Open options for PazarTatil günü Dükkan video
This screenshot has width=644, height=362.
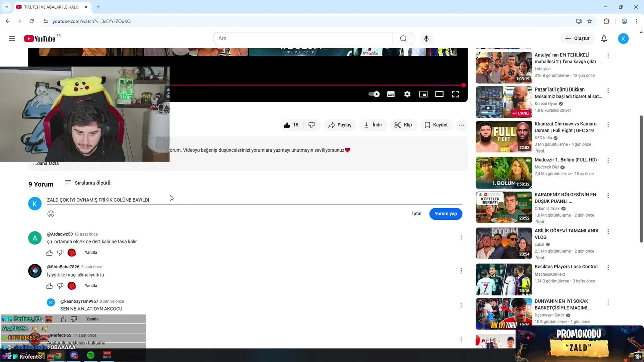608,91
